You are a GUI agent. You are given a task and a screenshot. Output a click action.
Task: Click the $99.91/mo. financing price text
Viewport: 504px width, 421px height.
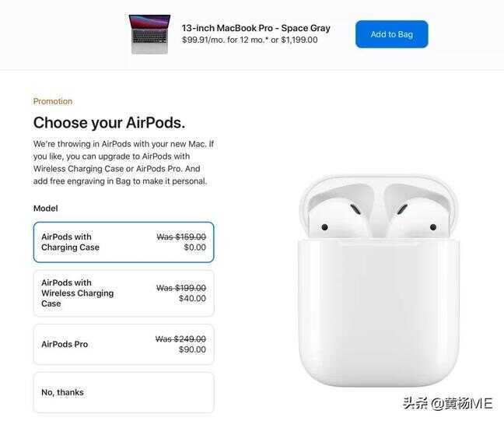[x=203, y=40]
